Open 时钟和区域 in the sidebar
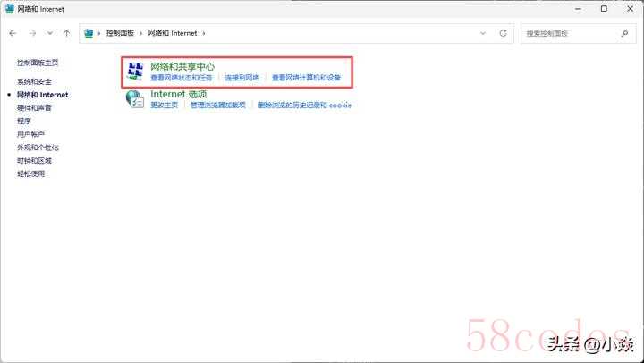Screen dimensions: 644x363 click(34, 161)
